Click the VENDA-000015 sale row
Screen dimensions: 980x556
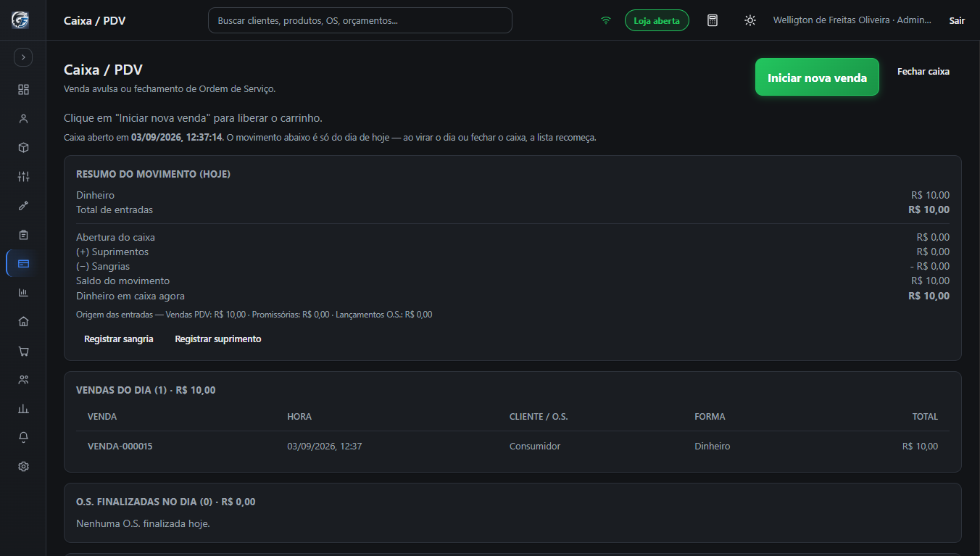(x=512, y=446)
